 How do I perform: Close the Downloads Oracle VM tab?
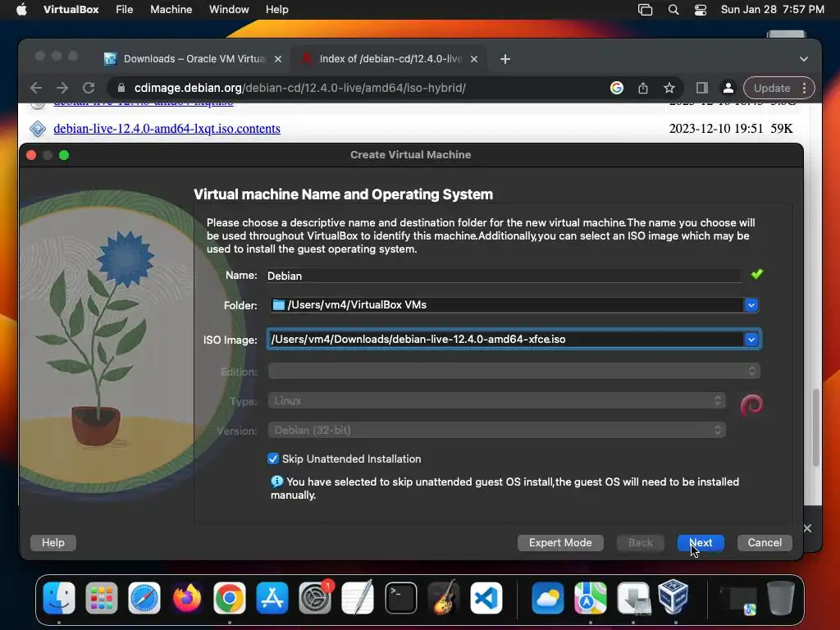[278, 59]
